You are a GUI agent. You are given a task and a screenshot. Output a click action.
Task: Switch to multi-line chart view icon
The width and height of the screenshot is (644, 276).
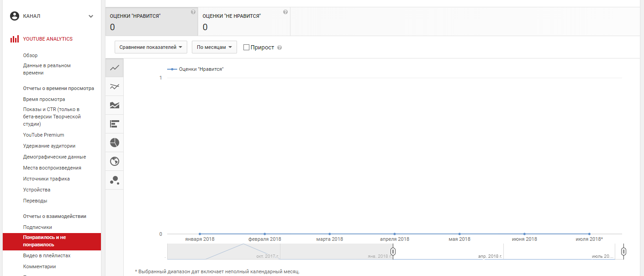click(x=114, y=87)
